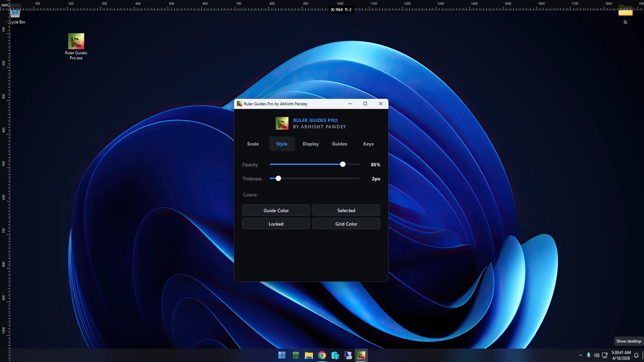Click the Ruler Guides Pro taskbar icon
Viewport: 644px width, 362px height.
pos(361,355)
